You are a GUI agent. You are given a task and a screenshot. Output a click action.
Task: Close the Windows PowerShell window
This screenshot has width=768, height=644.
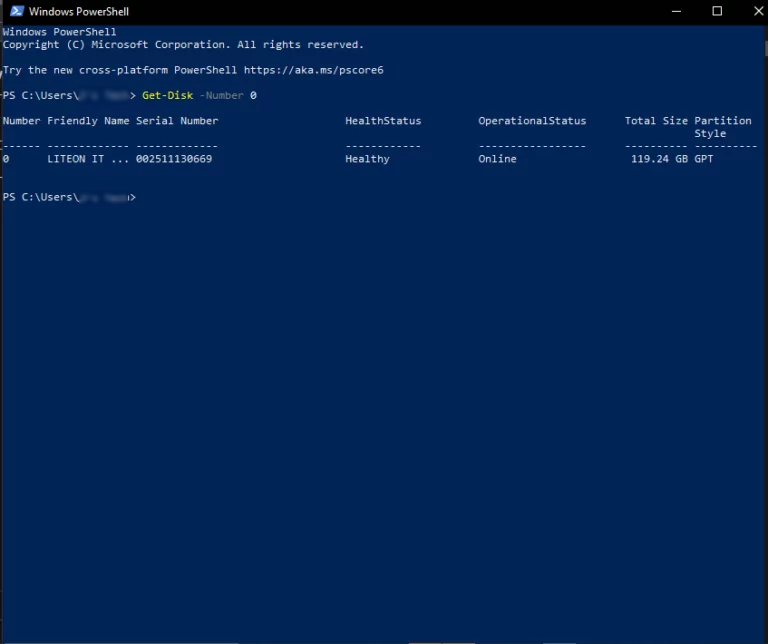click(x=757, y=11)
